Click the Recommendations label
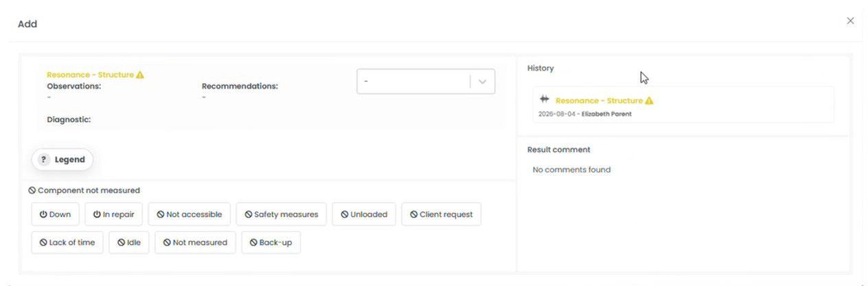 pos(240,87)
